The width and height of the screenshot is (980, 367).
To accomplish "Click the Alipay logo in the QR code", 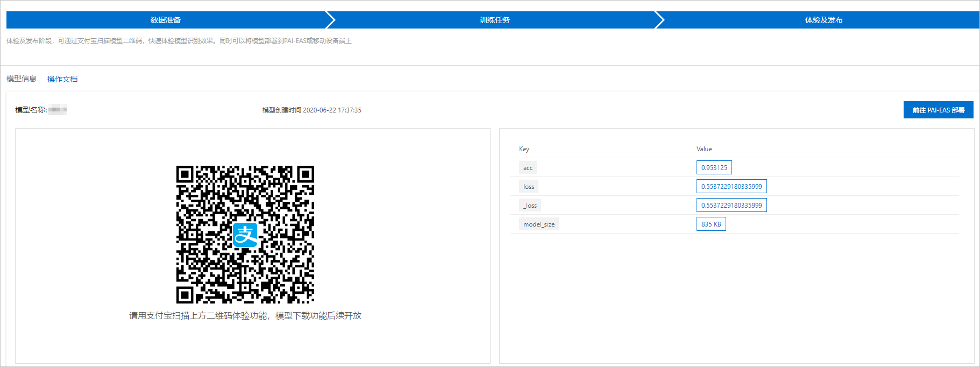I will [x=245, y=235].
